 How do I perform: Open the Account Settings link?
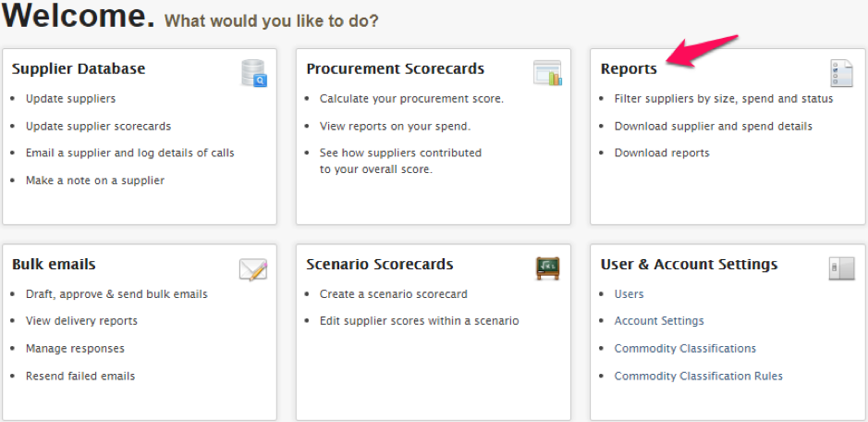pyautogui.click(x=659, y=320)
